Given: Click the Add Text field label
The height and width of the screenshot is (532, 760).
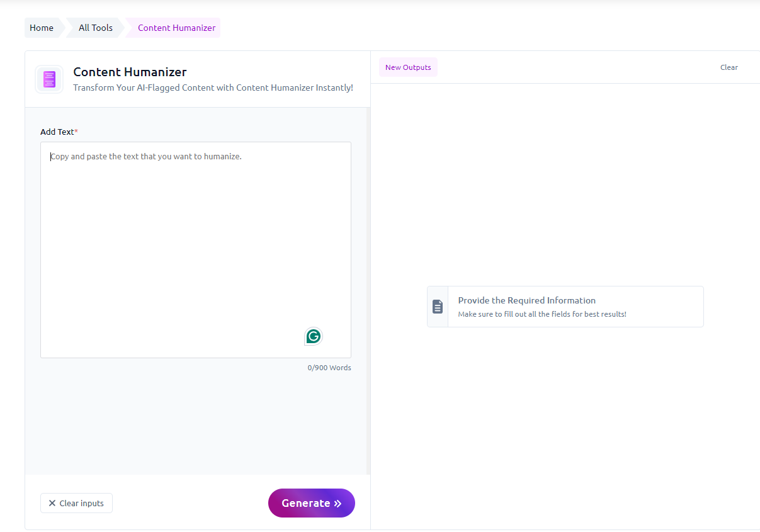Looking at the screenshot, I should (59, 132).
